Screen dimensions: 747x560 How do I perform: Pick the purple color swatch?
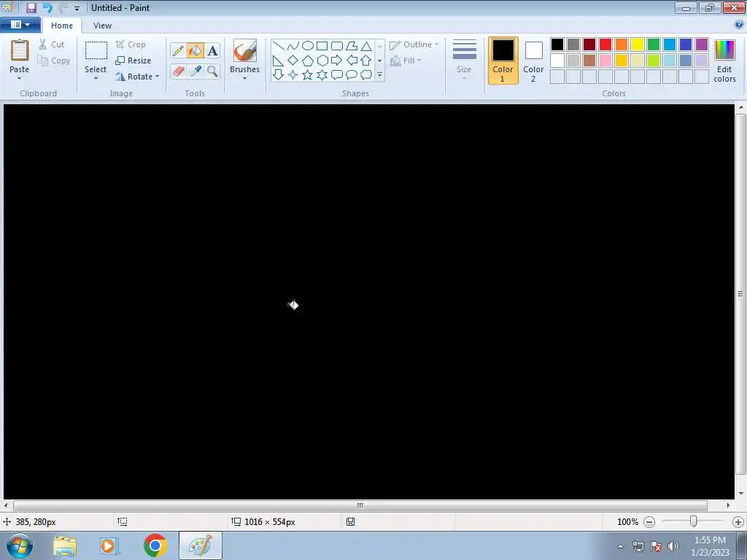click(x=702, y=44)
